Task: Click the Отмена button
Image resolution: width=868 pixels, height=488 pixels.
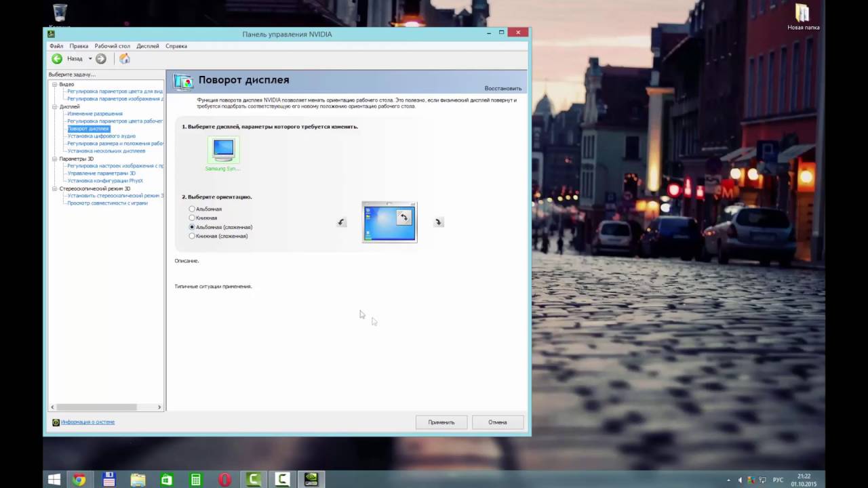Action: pyautogui.click(x=498, y=422)
